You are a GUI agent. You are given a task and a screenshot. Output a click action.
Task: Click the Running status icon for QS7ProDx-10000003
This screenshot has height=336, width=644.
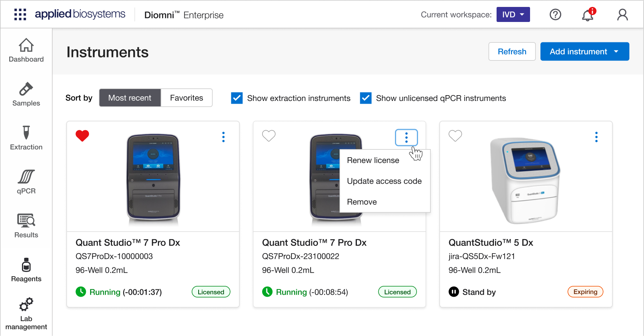tap(81, 292)
